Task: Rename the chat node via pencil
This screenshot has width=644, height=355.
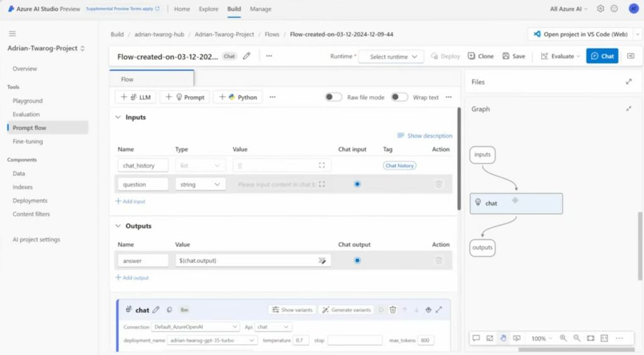Action: [x=156, y=310]
